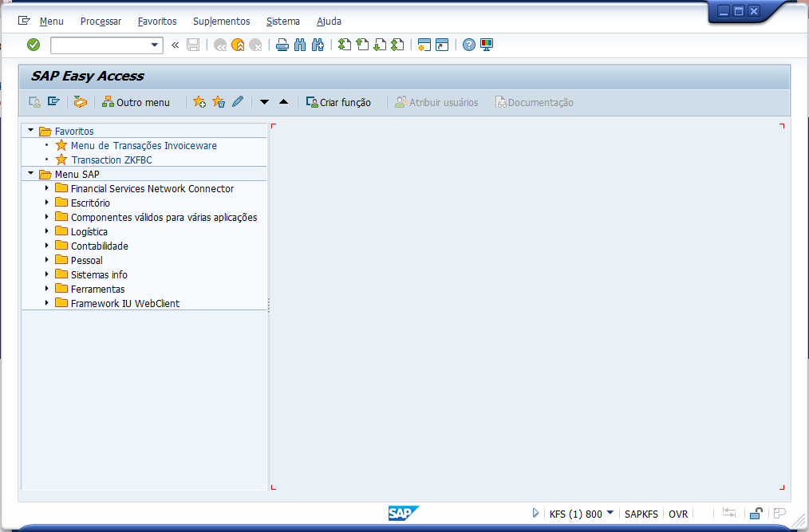Click the User Menu icon in application toolbar
The width and height of the screenshot is (809, 532).
[x=34, y=102]
